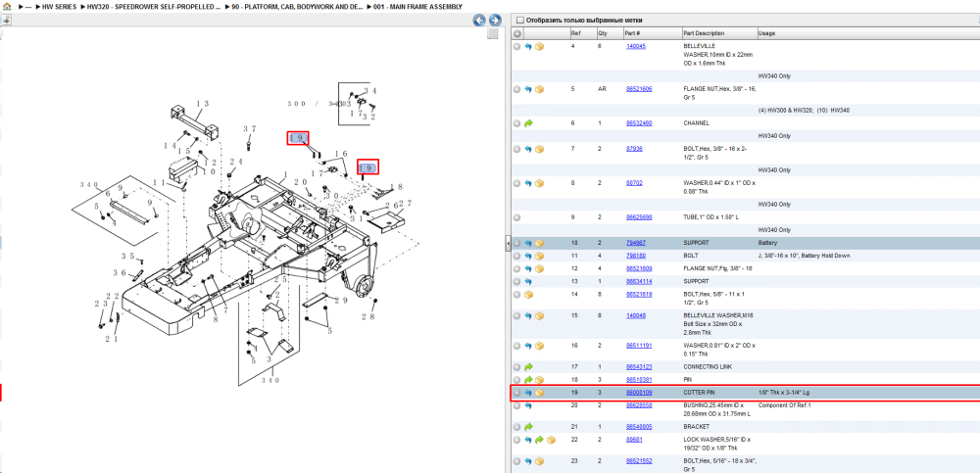Click callout 21 in the diagram
980x473 pixels.
coord(112,339)
